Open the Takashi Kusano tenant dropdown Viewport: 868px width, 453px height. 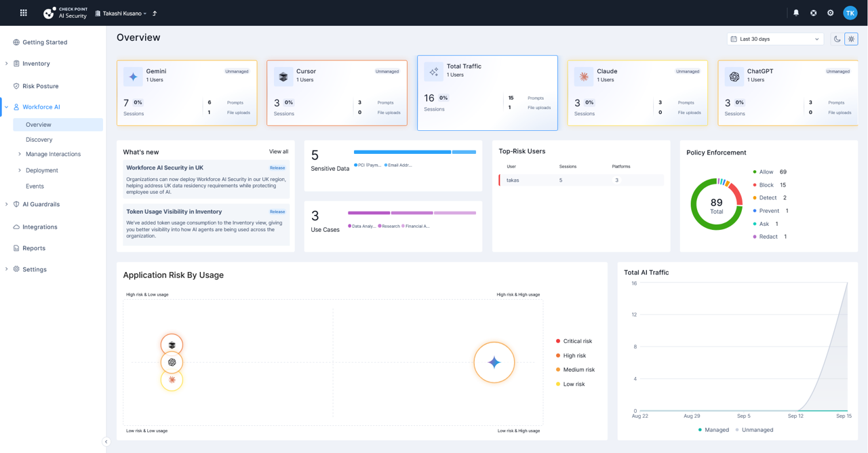coord(121,14)
